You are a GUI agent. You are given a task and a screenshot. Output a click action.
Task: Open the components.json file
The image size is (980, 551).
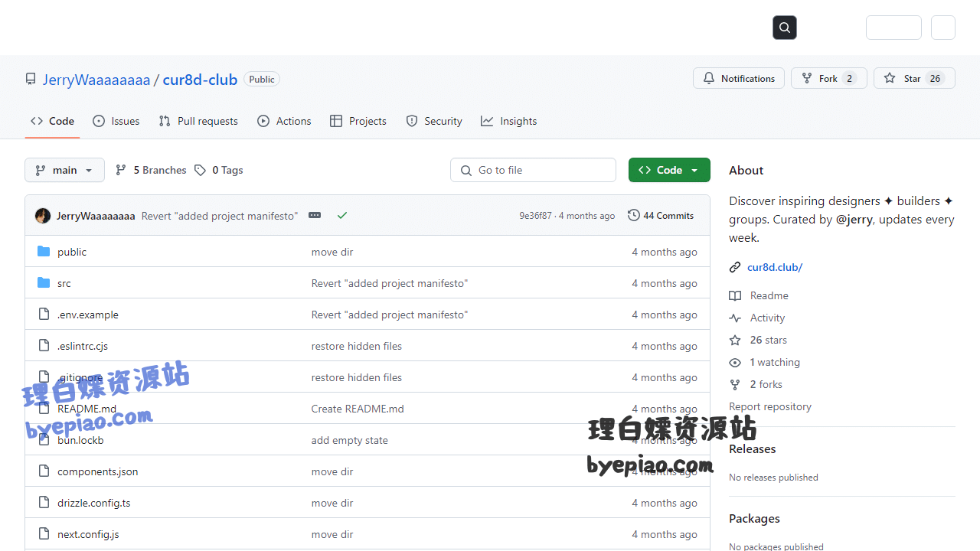[x=98, y=471]
